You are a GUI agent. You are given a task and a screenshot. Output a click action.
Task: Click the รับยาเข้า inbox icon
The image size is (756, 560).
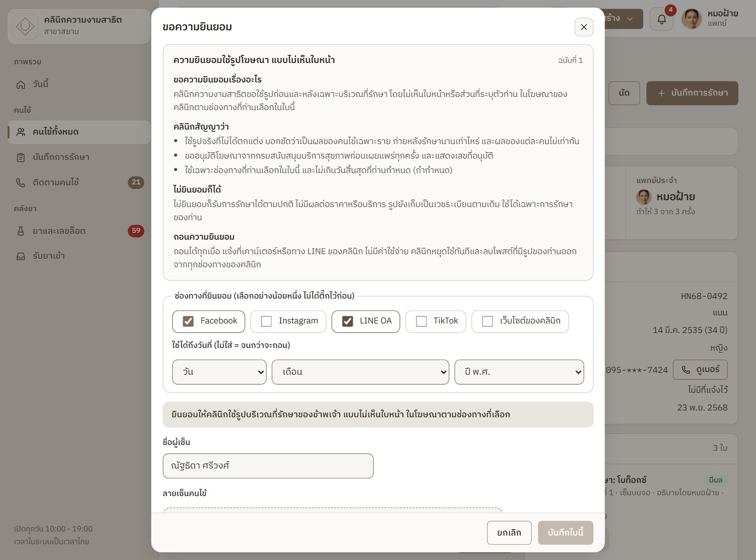point(21,256)
